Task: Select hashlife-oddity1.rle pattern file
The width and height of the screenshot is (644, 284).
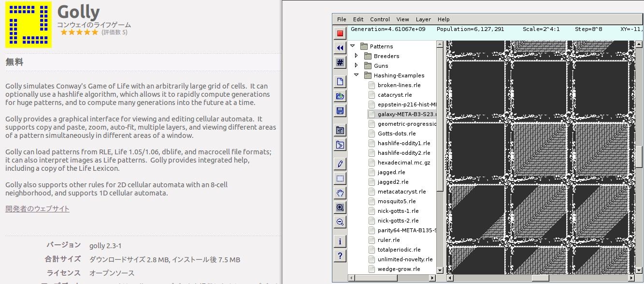Action: (x=404, y=143)
